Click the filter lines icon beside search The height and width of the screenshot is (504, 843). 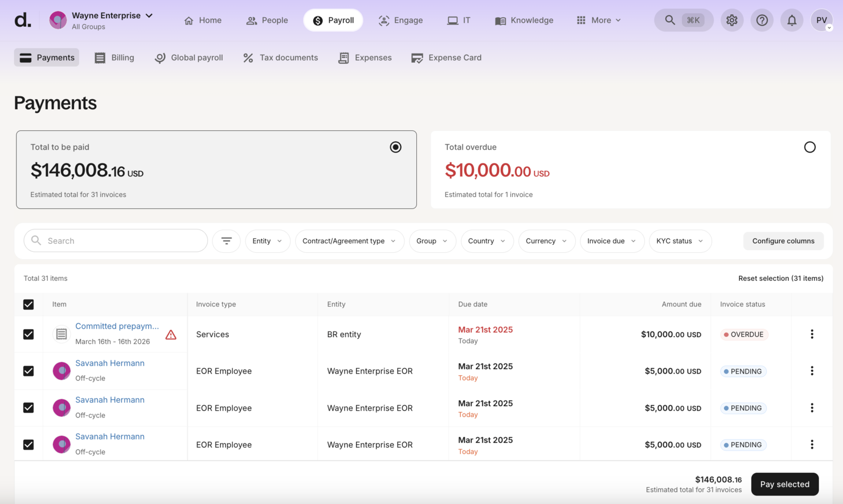pyautogui.click(x=226, y=241)
